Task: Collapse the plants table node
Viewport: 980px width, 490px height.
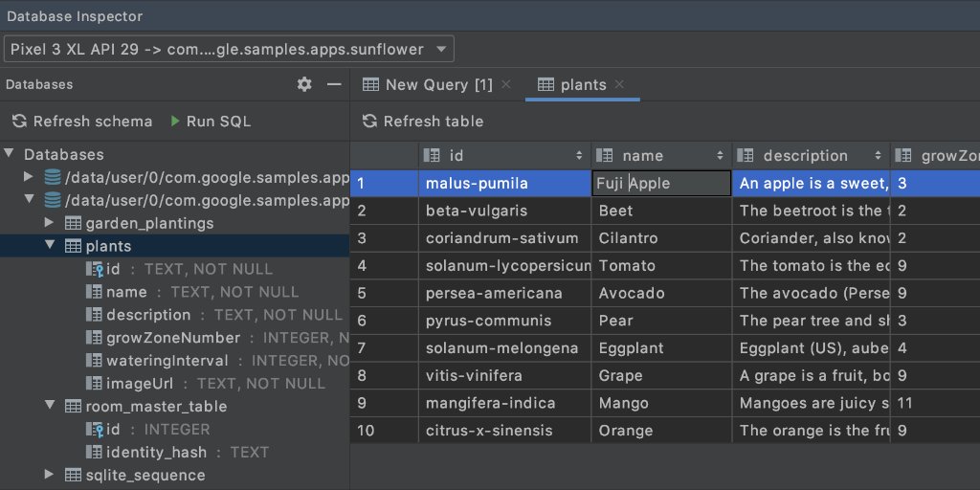Action: (50, 246)
